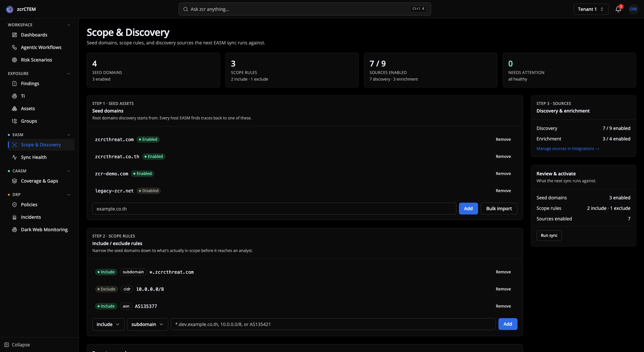Open the include rule-action dropdown

(x=108, y=324)
